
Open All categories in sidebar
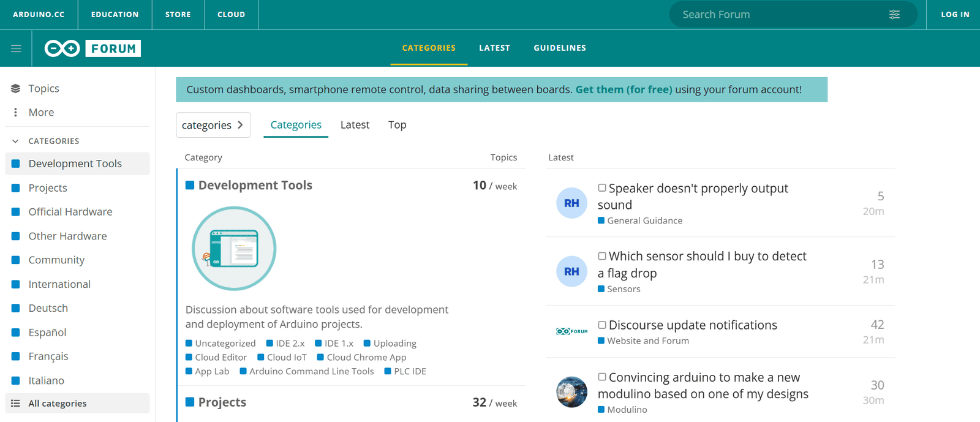coord(77,404)
